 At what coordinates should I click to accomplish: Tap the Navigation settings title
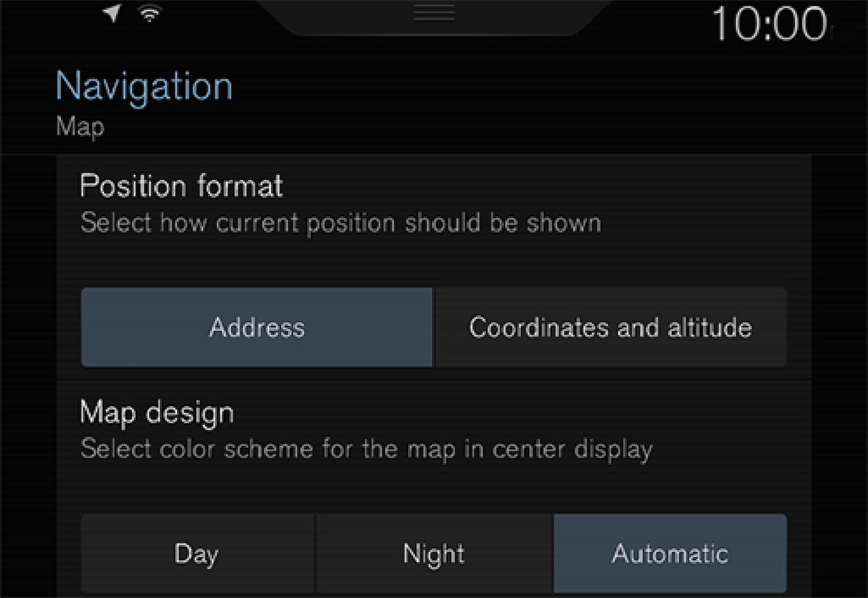click(144, 86)
